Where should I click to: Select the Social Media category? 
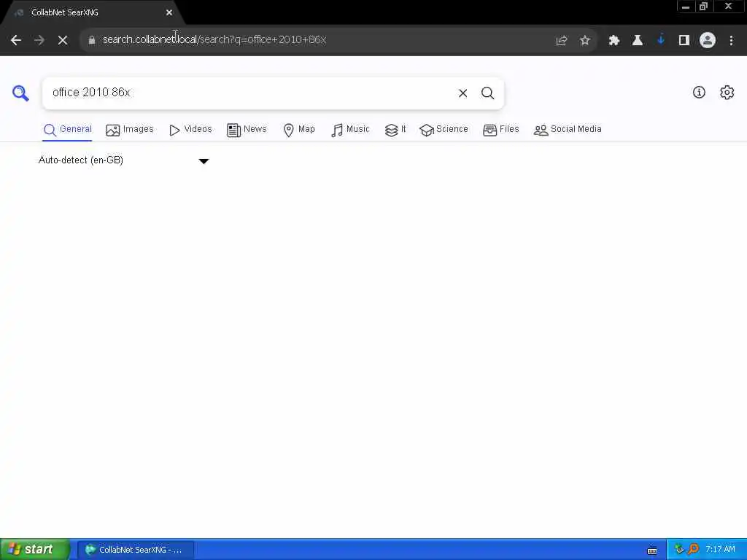pos(568,130)
